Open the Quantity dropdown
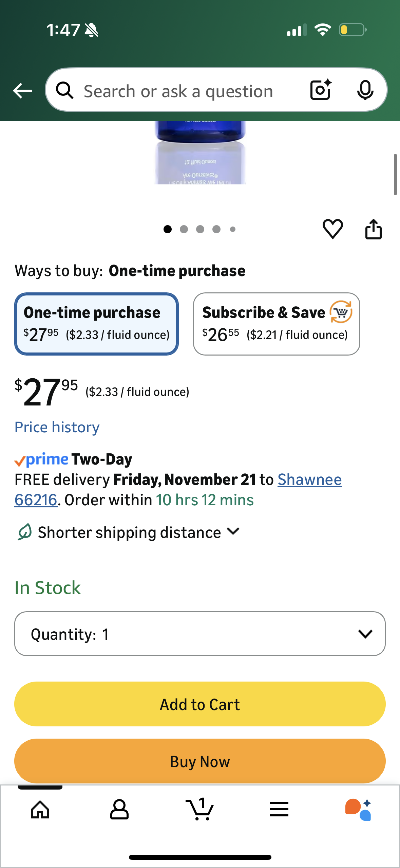This screenshot has width=400, height=868. coord(199,634)
